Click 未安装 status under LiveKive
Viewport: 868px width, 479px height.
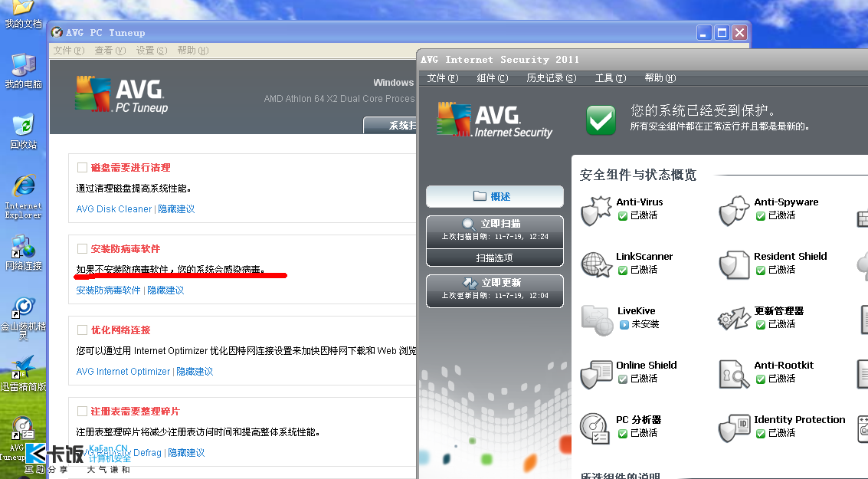[646, 324]
